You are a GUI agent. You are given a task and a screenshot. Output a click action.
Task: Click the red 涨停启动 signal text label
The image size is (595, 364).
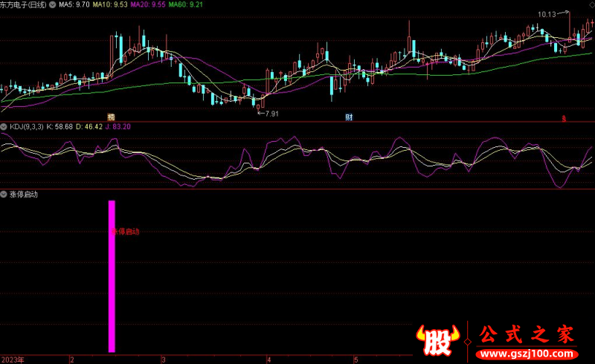tap(126, 232)
